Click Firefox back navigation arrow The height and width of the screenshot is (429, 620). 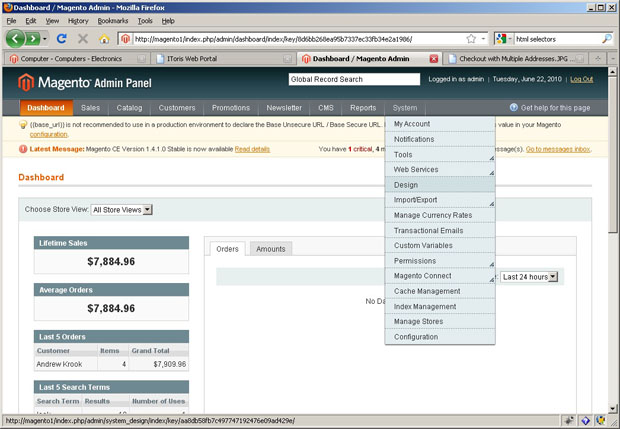15,39
